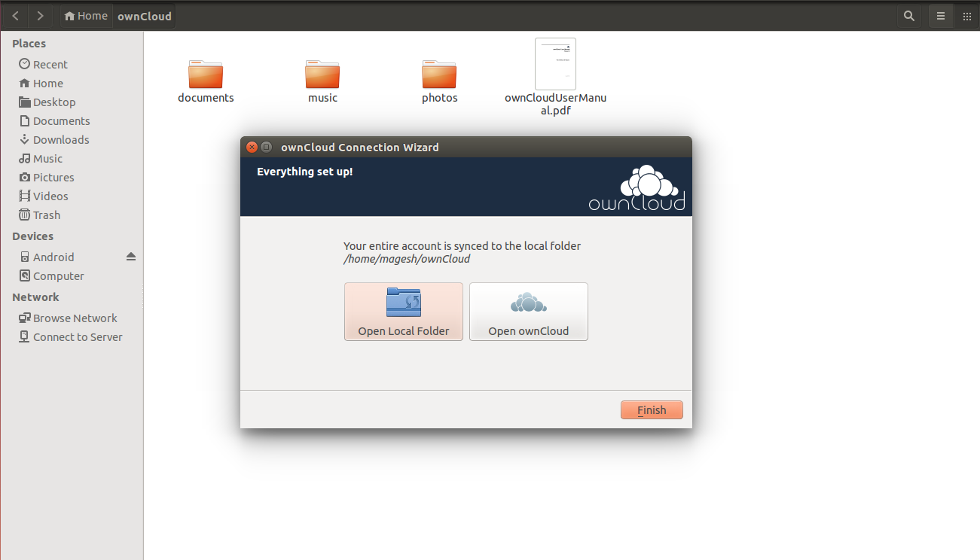Click the Open Local Folder button
This screenshot has width=980, height=560.
tap(404, 312)
